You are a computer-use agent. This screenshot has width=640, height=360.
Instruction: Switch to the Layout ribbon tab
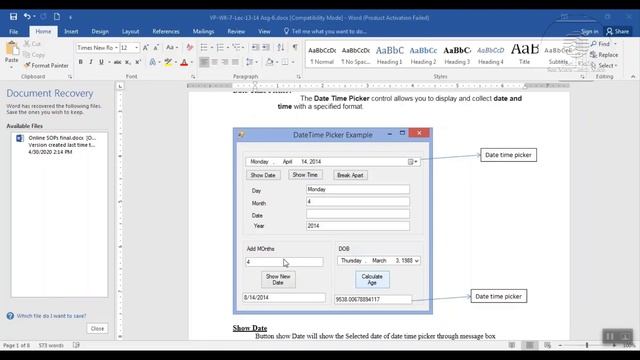coord(131,31)
